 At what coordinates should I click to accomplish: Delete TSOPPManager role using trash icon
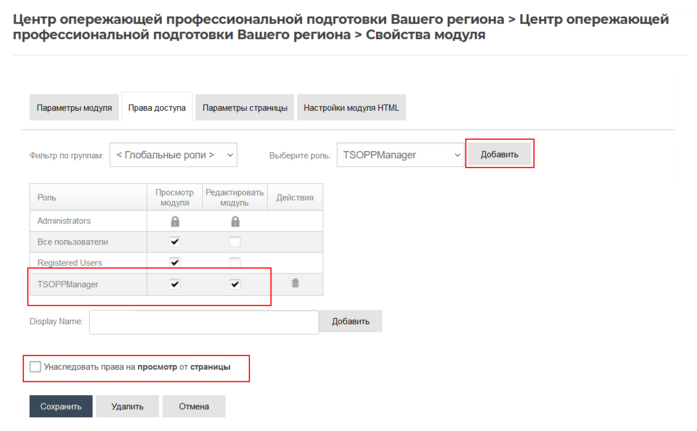pos(295,284)
